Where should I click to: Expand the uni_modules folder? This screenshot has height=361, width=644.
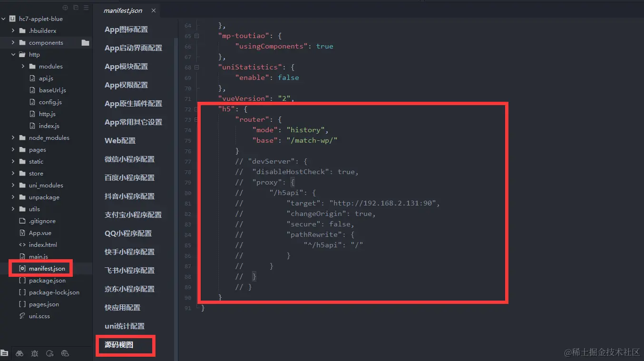[x=13, y=185]
